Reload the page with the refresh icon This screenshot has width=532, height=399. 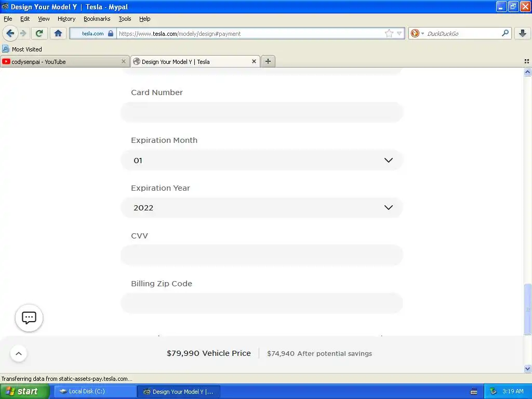(x=39, y=33)
